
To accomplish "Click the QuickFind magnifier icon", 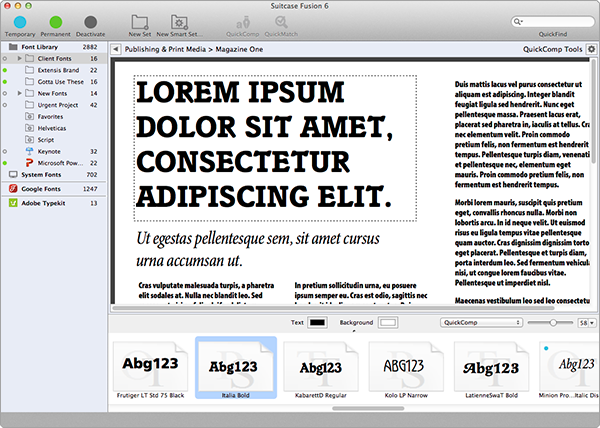I will 518,22.
